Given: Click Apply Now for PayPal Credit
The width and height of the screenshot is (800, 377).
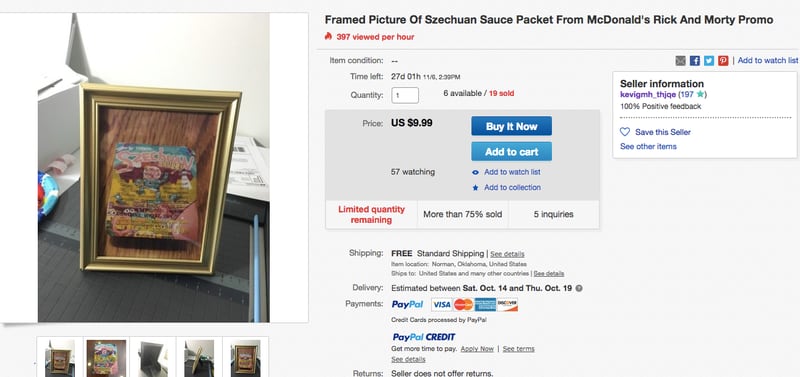Looking at the screenshot, I should click(477, 349).
